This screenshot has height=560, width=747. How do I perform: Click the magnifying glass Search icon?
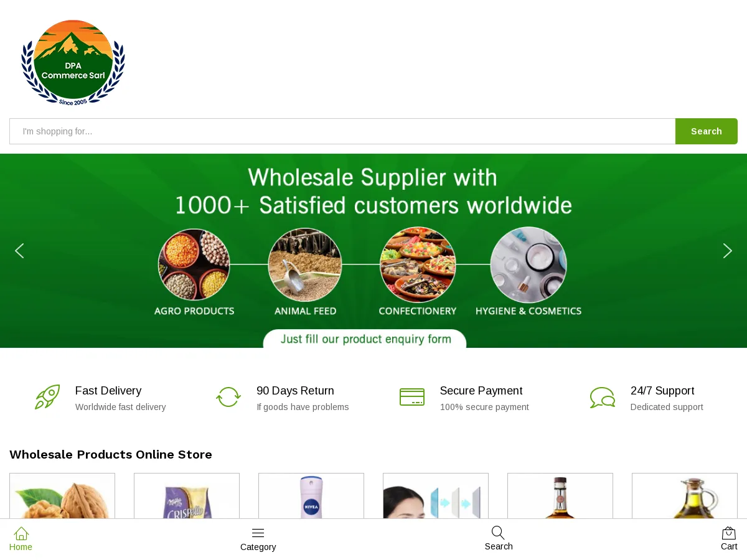(498, 533)
